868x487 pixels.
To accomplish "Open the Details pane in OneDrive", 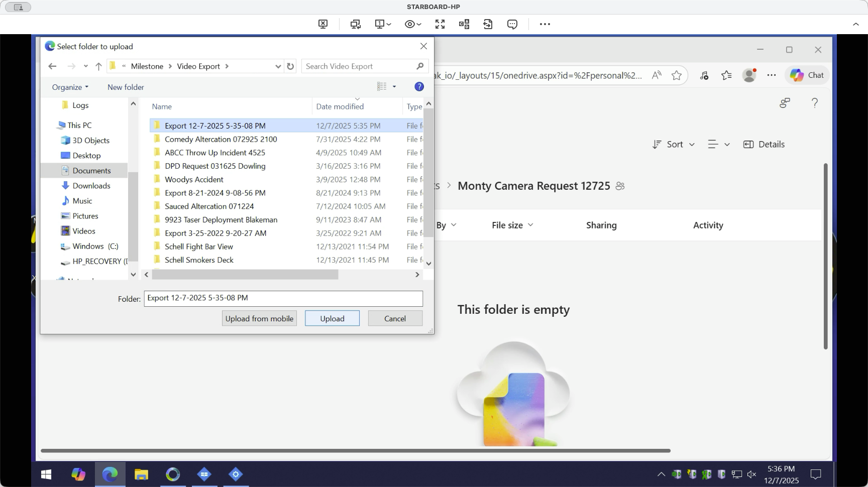I will tap(764, 144).
